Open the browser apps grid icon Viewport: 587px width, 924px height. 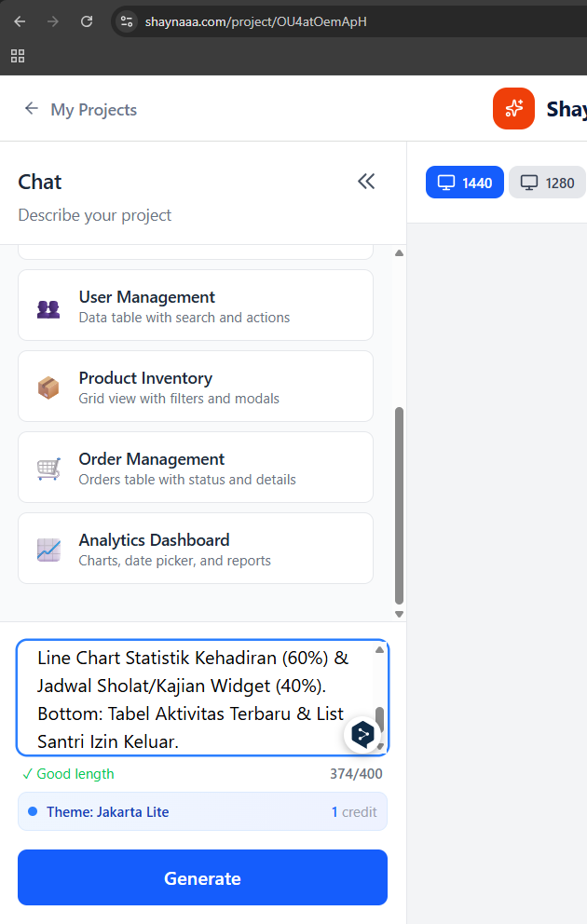(x=18, y=56)
